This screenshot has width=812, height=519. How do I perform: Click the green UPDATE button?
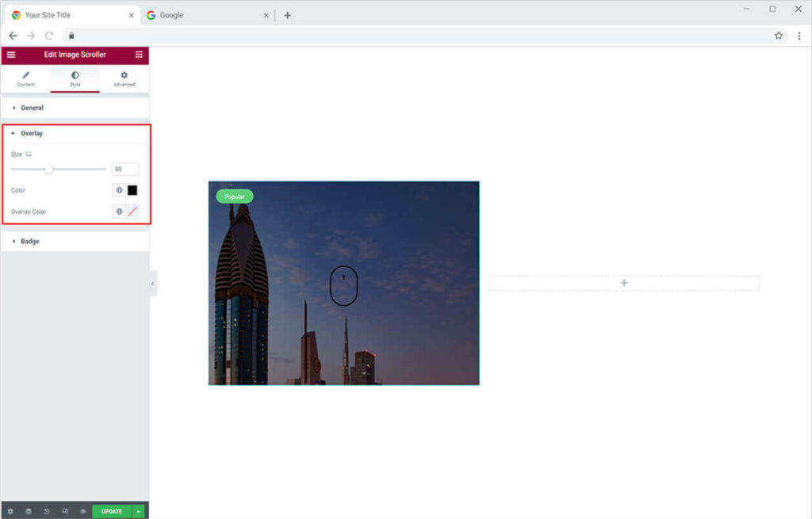tap(112, 511)
